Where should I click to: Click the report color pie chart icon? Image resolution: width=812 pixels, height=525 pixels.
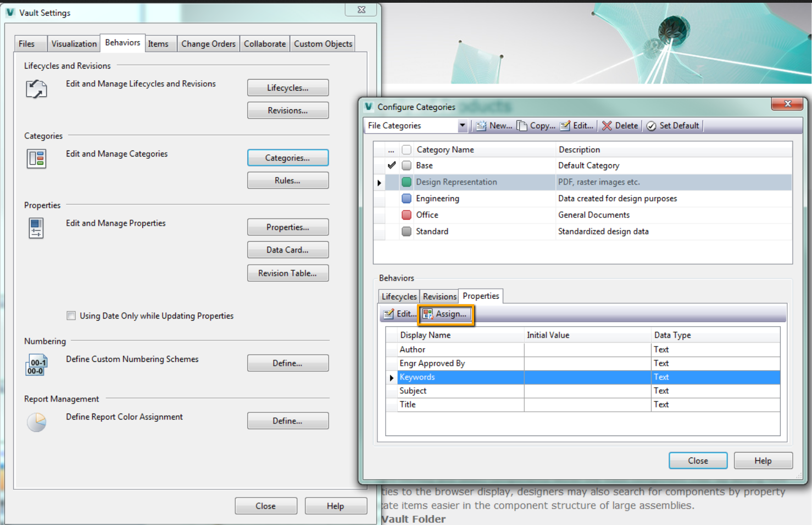pos(36,422)
